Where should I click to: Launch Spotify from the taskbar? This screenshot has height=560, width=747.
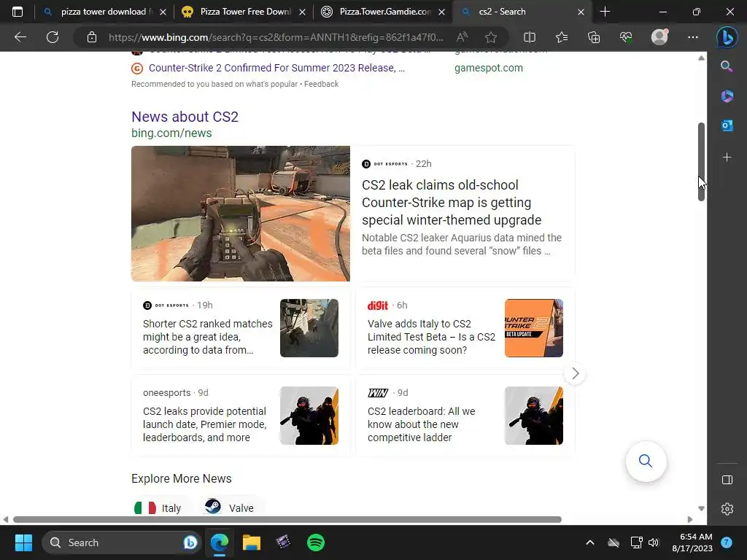coord(315,542)
